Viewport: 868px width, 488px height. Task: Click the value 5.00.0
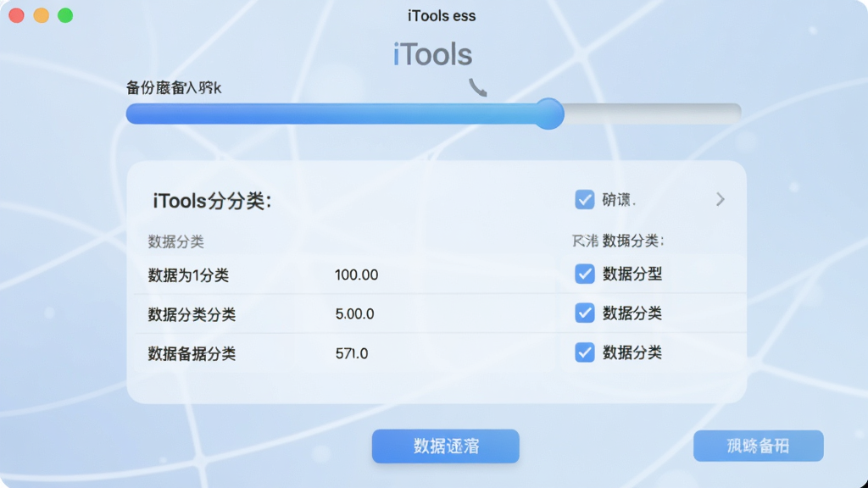tap(355, 313)
